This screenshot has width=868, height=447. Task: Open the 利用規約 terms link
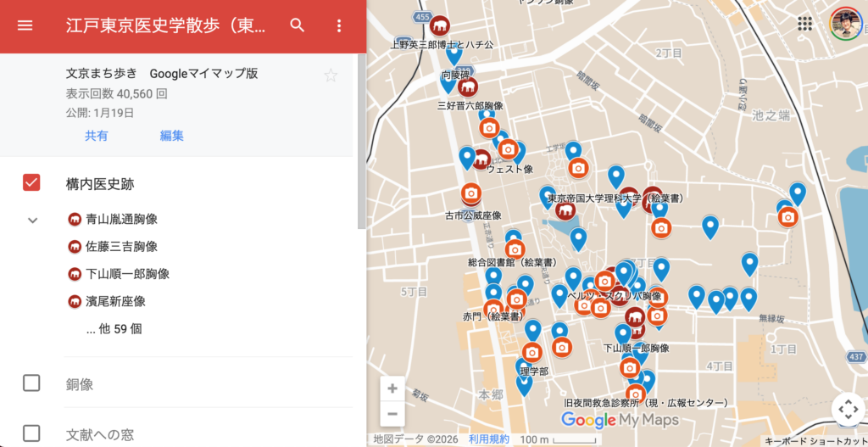(489, 439)
